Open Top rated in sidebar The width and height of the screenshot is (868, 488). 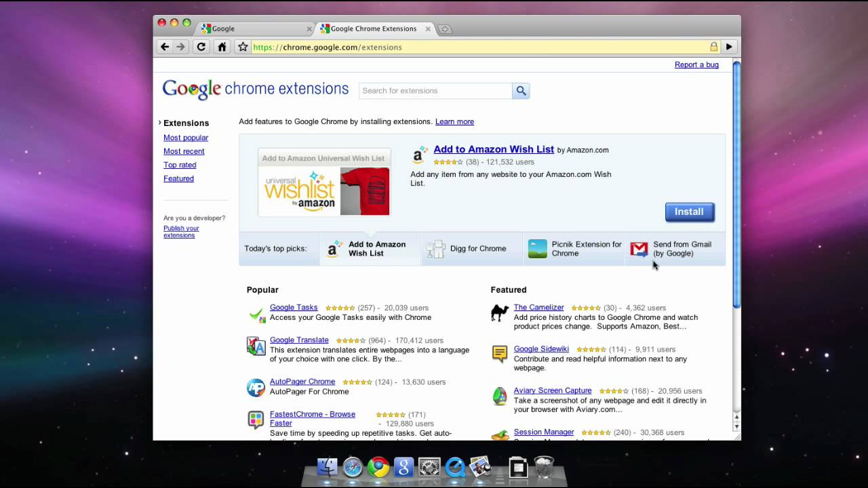pyautogui.click(x=180, y=165)
